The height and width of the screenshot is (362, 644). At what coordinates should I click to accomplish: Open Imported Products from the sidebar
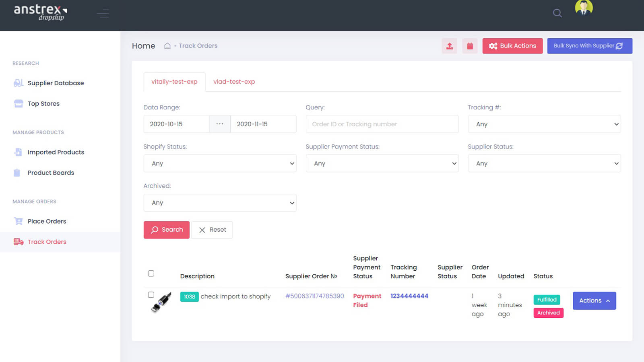click(56, 152)
